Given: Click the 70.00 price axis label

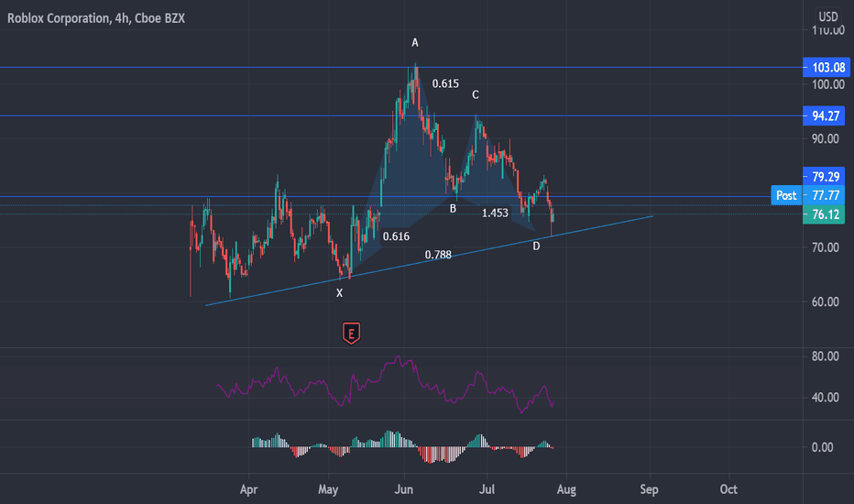Looking at the screenshot, I should 825,247.
